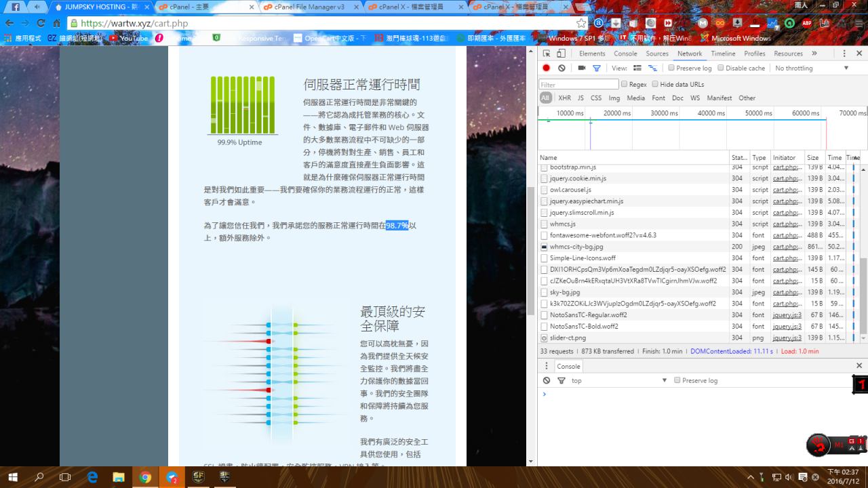Stop recording network log (red dot)

[x=546, y=68]
